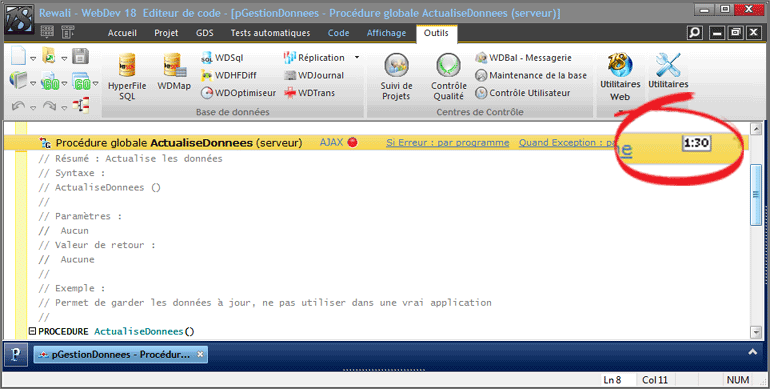Viewport: 770px width, 389px height.
Task: Open the WDMap tool
Action: pyautogui.click(x=174, y=72)
